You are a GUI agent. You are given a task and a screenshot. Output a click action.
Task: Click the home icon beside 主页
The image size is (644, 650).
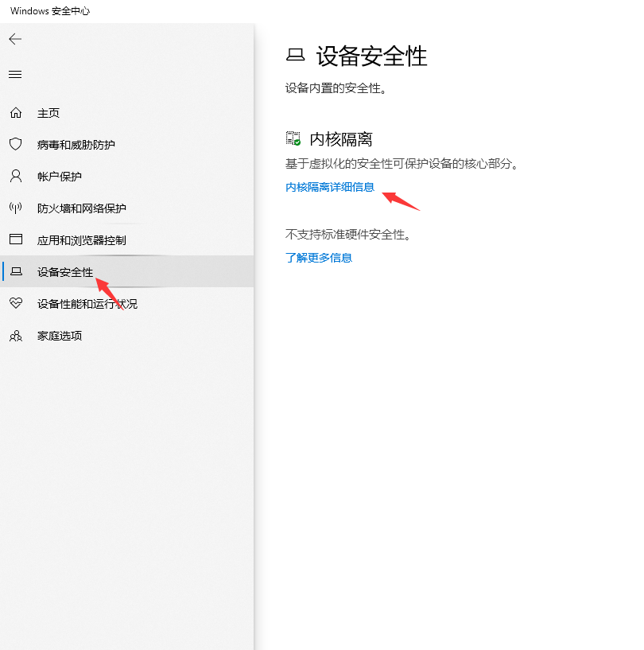pyautogui.click(x=16, y=112)
